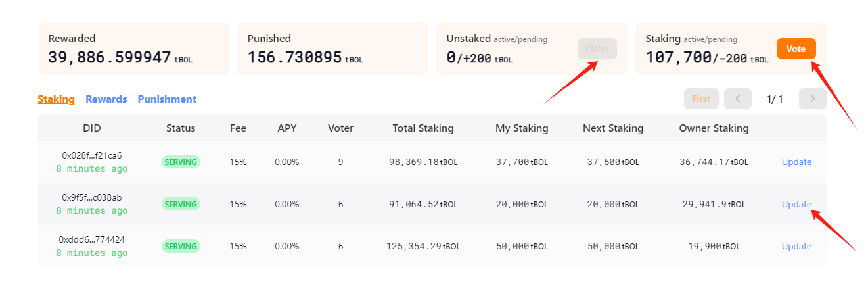Click the Rewarded amount card

click(133, 49)
